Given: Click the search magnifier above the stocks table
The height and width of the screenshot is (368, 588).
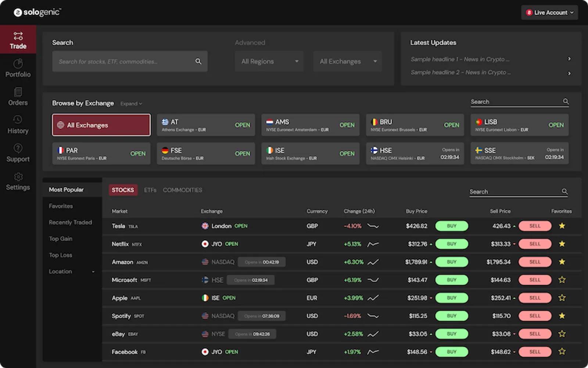Looking at the screenshot, I should 564,191.
